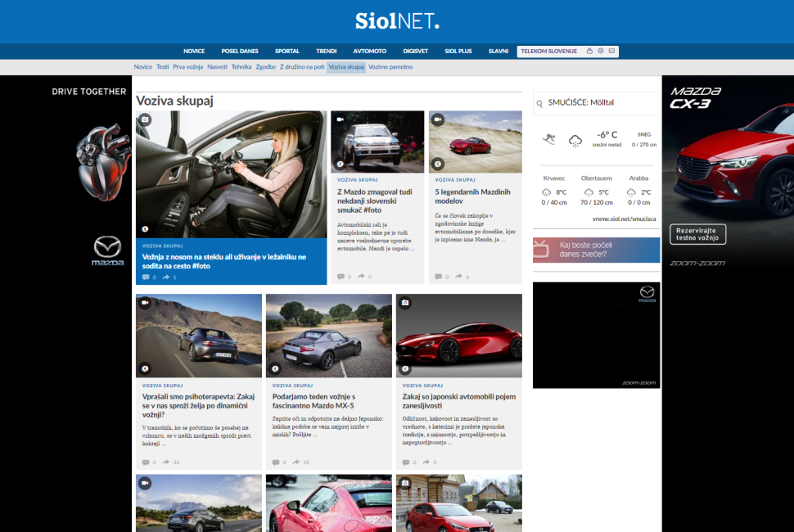Click TV icon in Kaj boste počeli banner
The height and width of the screenshot is (532, 794).
coord(541,249)
